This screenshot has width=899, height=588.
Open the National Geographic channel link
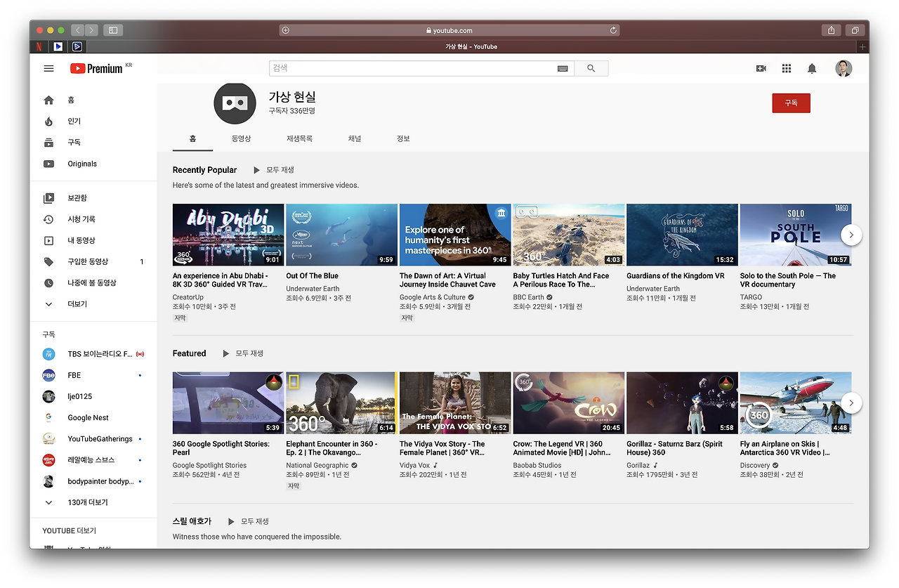[x=317, y=465]
